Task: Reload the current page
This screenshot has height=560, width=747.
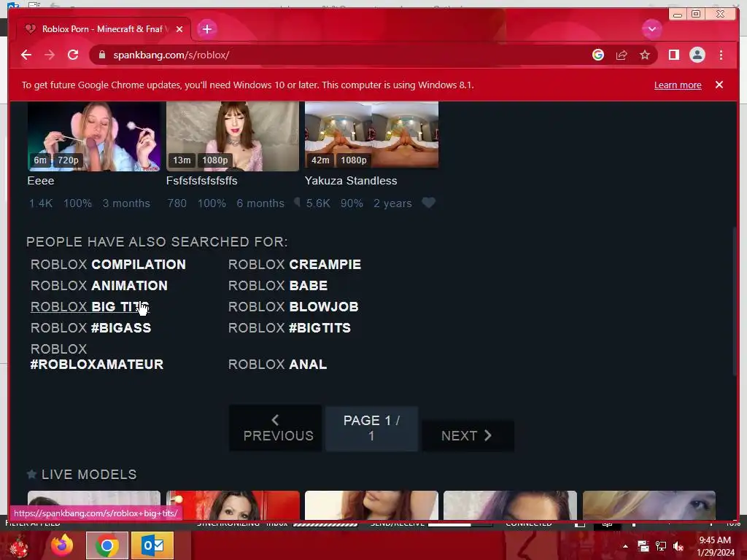Action: tap(73, 55)
